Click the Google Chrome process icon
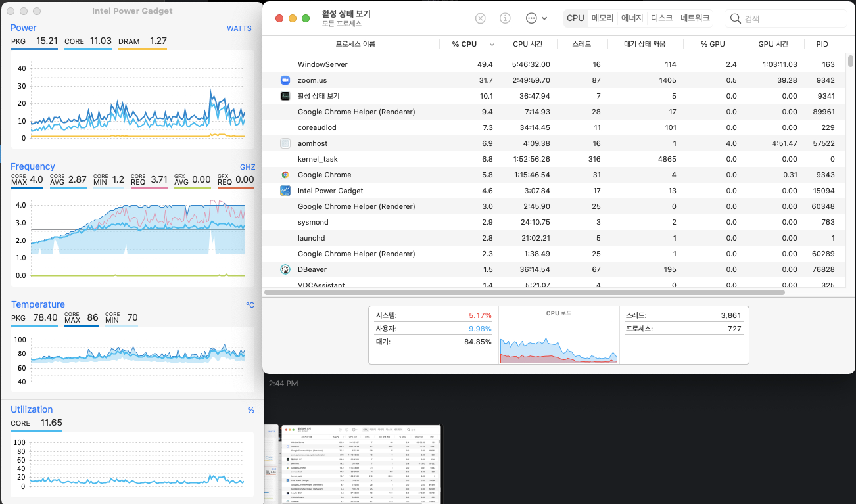Screen dimensions: 856x504 (285, 175)
